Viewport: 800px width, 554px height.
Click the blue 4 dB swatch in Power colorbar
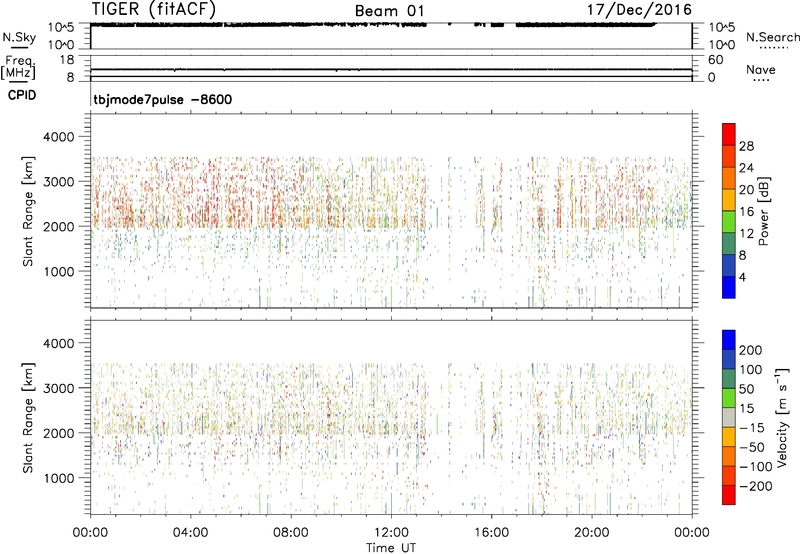point(729,287)
